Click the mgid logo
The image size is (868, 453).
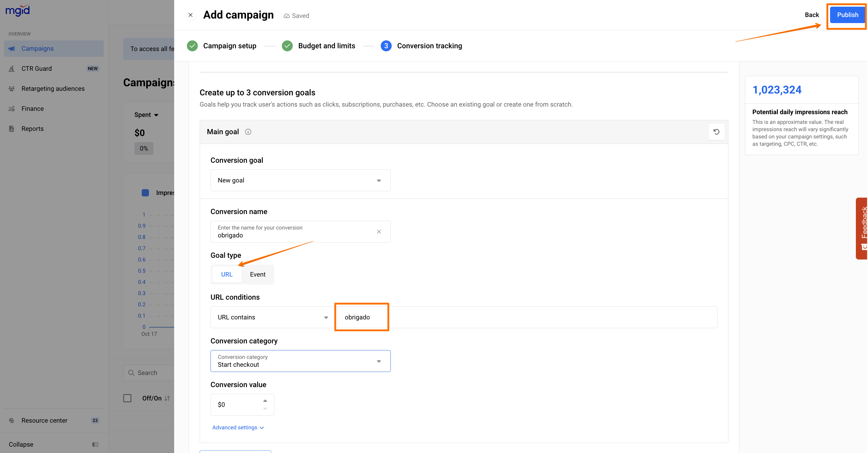(x=18, y=10)
